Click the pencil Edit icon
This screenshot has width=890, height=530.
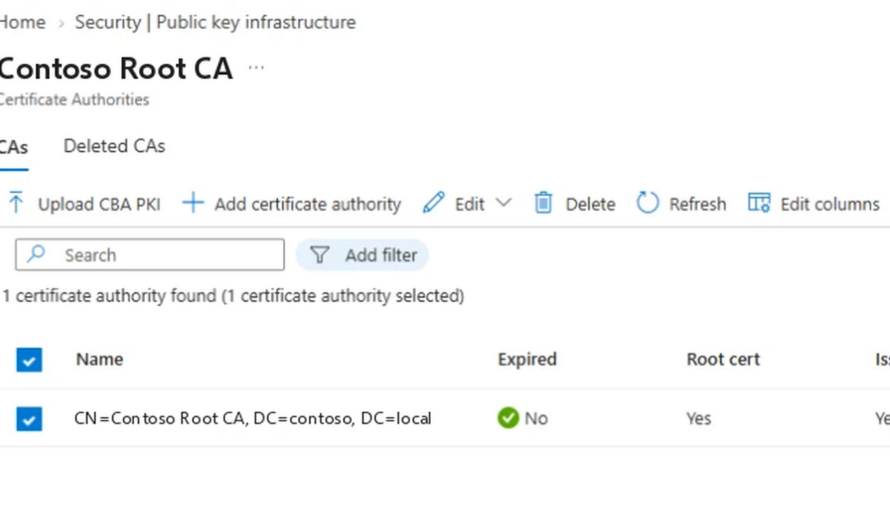click(x=434, y=203)
